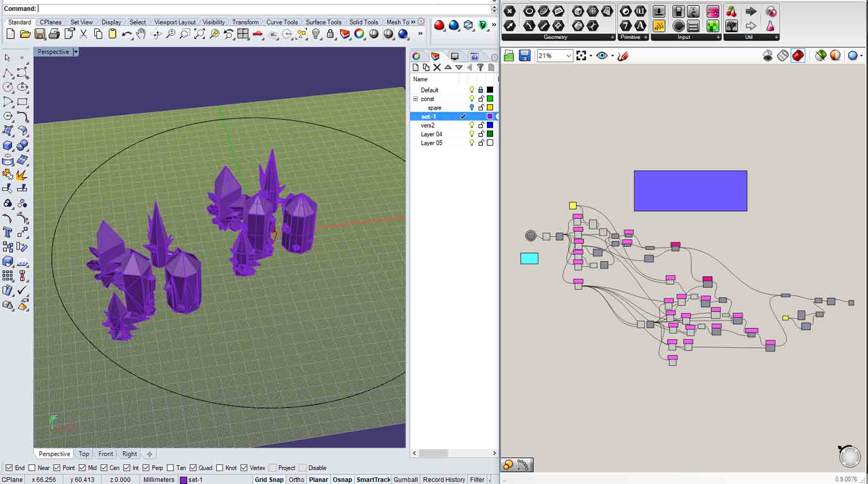This screenshot has height=484, width=868.
Task: Click the layer filter funnel icon
Action: tap(480, 67)
